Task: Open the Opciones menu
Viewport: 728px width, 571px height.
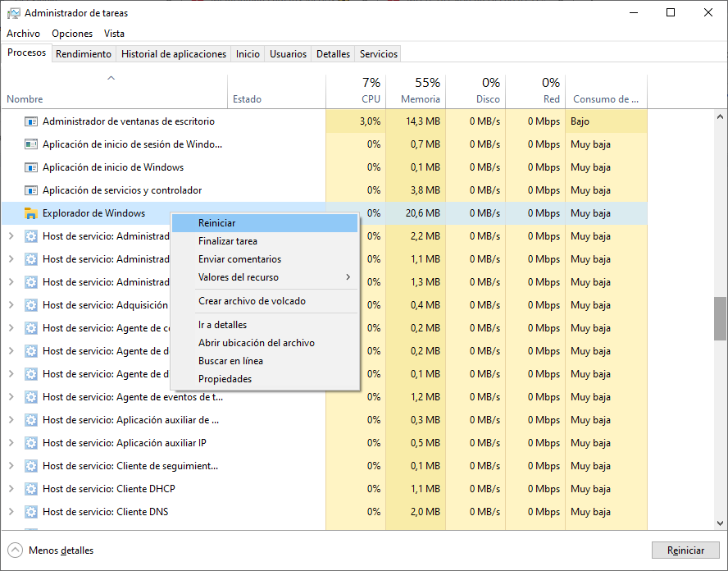Action: [x=72, y=34]
